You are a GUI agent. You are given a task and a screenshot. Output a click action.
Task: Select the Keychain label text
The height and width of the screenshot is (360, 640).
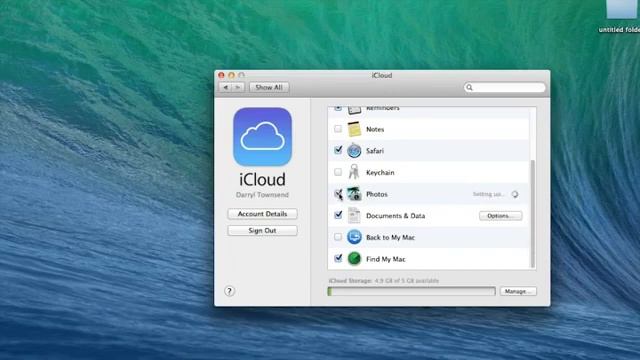380,173
